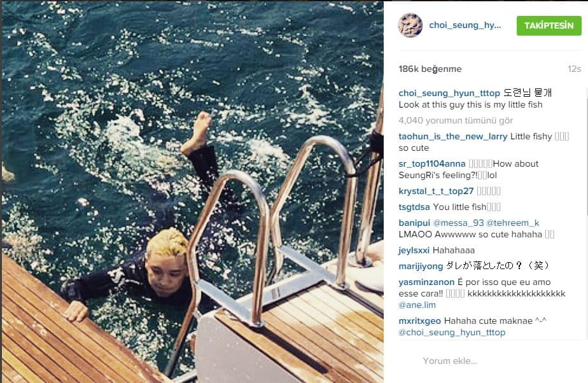
Task: Toggle the green TAKİPTESİN following button
Action: [549, 25]
